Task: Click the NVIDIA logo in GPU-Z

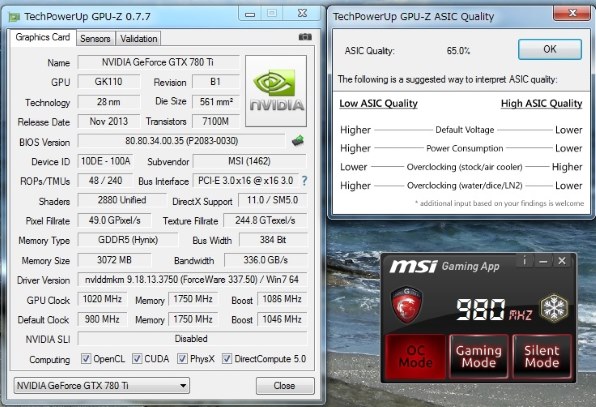Action: pos(276,91)
